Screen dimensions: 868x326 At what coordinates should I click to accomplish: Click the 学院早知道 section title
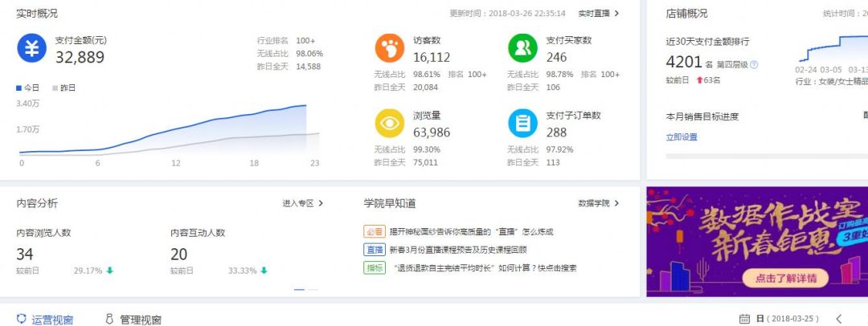(x=390, y=203)
